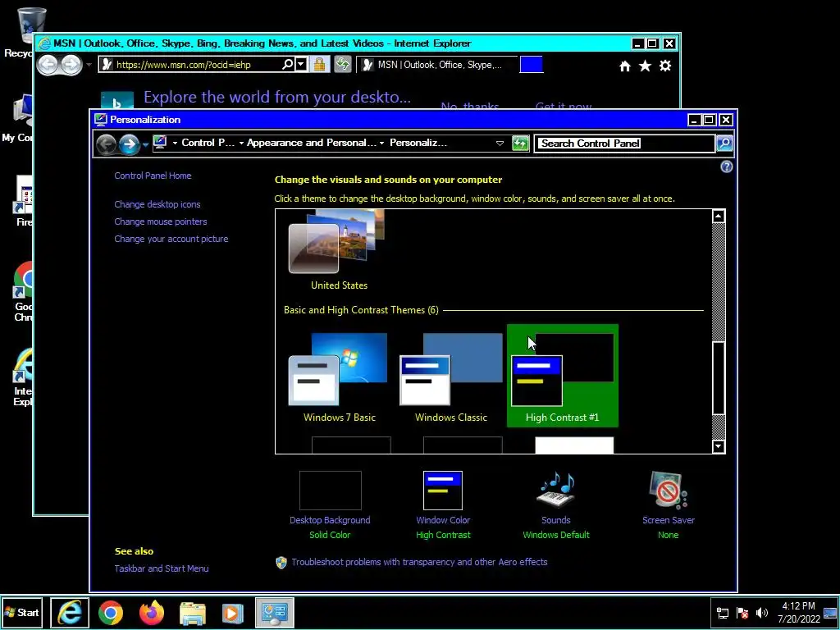Launch Firefox from the taskbar

[x=152, y=612]
